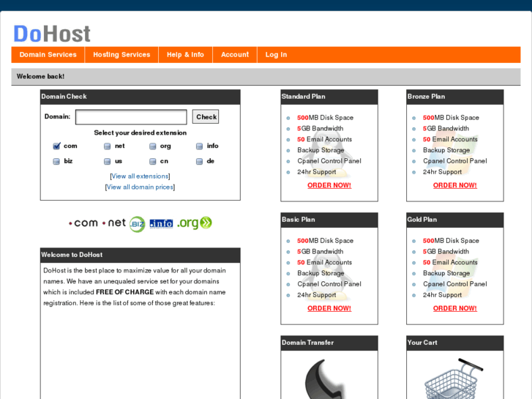Image resolution: width=532 pixels, height=399 pixels.
Task: Click ORDER NOW in the Basic Plan
Action: tap(329, 308)
